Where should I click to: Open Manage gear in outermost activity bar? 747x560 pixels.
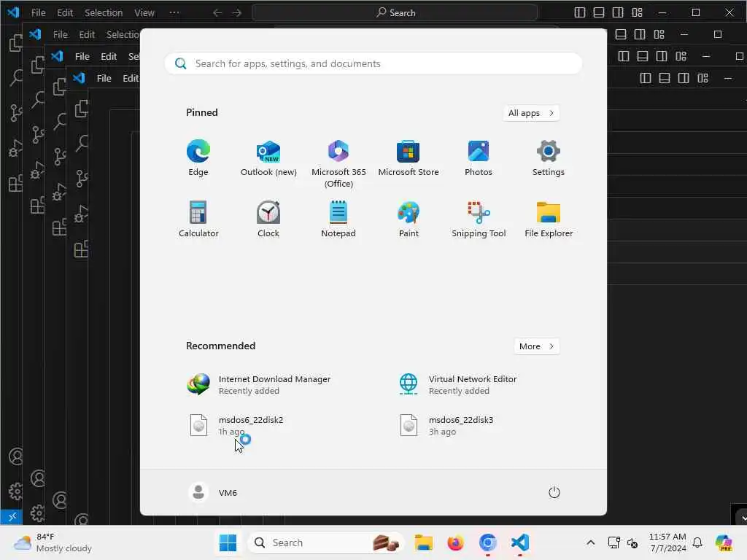click(x=15, y=491)
